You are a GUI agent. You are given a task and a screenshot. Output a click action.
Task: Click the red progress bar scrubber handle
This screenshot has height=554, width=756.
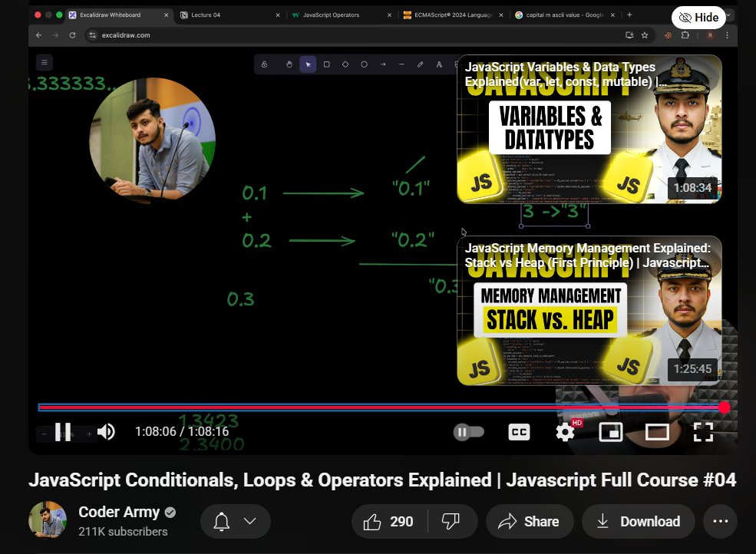pos(724,407)
